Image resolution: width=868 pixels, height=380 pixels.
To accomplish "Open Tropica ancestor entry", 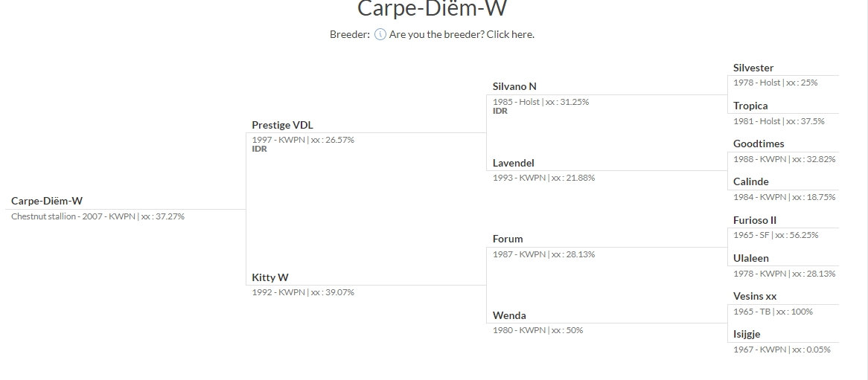I will coord(750,106).
